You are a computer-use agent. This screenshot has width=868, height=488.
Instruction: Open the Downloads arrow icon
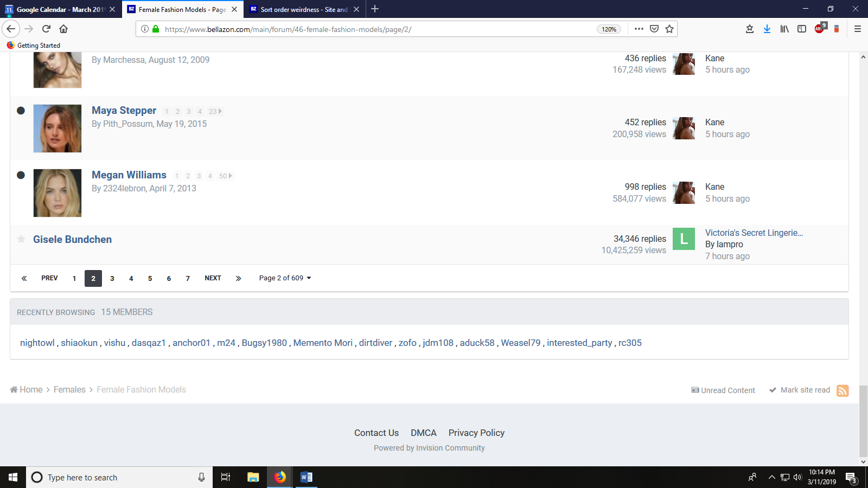pyautogui.click(x=767, y=29)
